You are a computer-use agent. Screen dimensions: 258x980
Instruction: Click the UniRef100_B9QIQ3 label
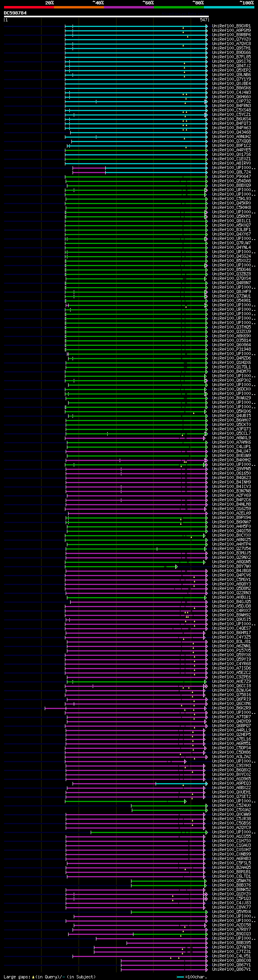231,934
